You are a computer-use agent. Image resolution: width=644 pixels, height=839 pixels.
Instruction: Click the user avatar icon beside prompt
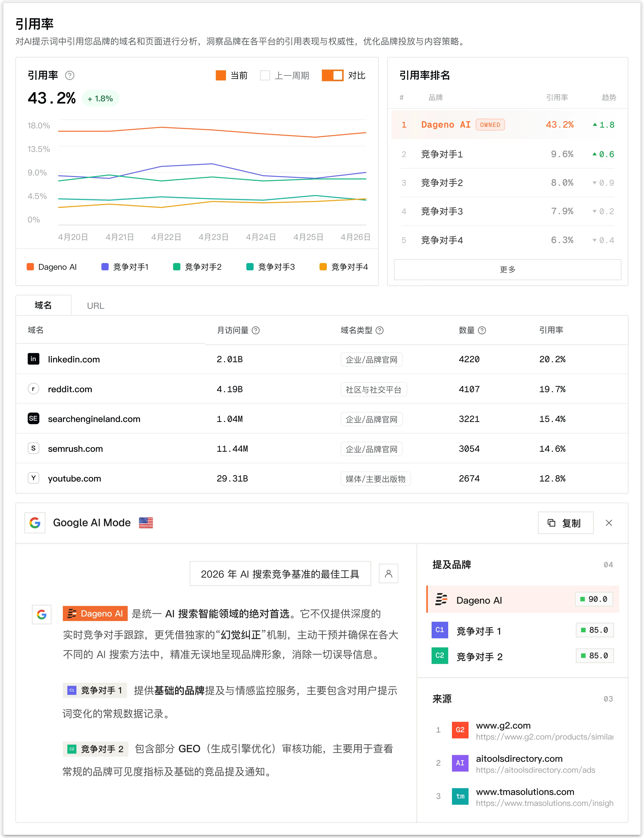click(x=388, y=573)
